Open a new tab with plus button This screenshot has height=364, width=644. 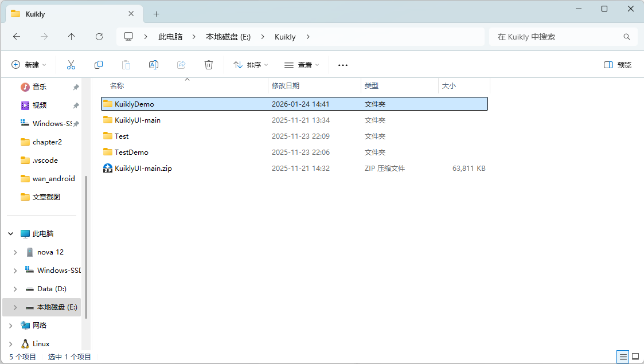tap(156, 14)
